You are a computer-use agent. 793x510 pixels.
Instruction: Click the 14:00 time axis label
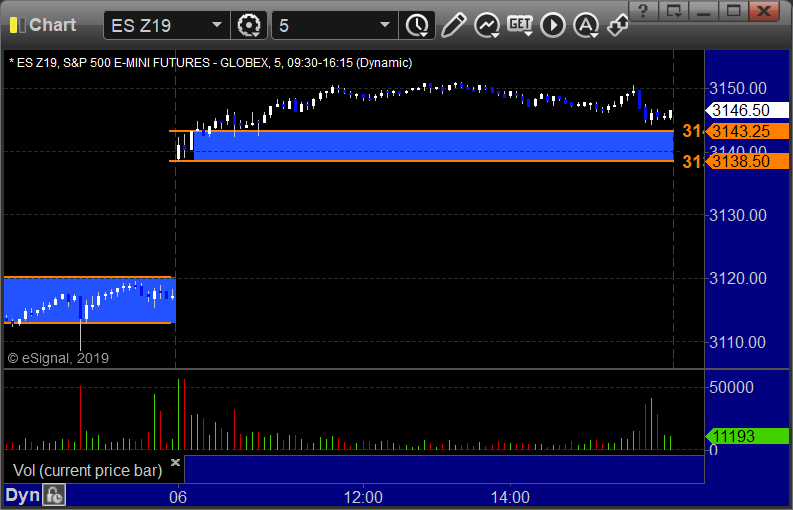coord(510,497)
